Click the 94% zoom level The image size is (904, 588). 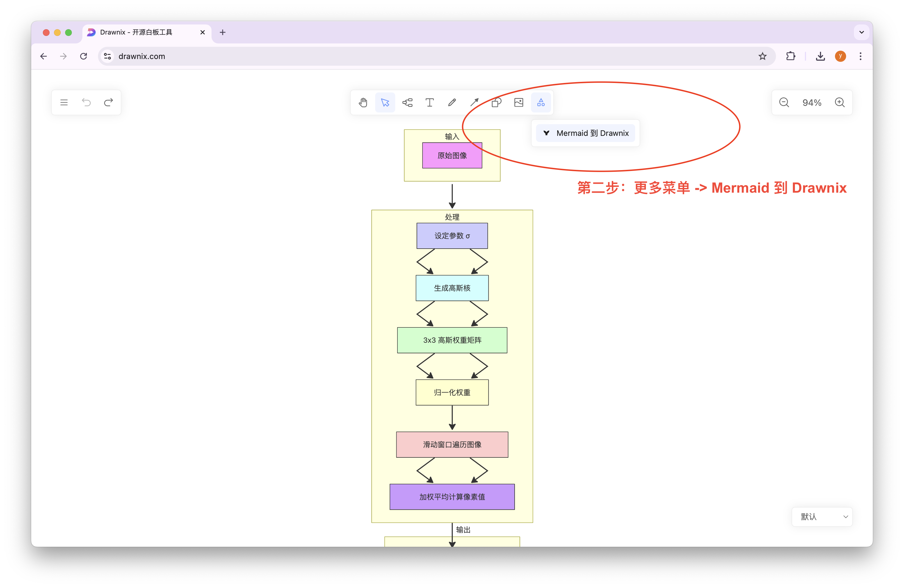[x=812, y=103]
